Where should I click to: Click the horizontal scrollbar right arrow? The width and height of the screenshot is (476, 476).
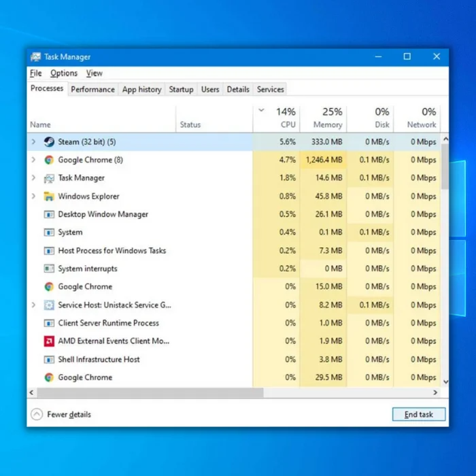point(435,392)
